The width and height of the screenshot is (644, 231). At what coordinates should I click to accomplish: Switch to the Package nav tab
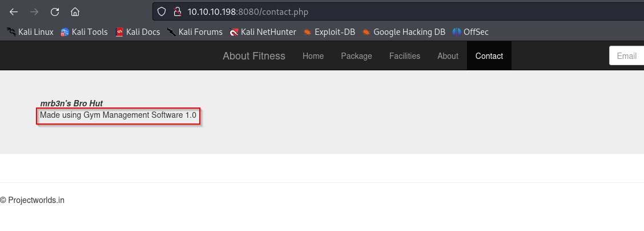(356, 56)
